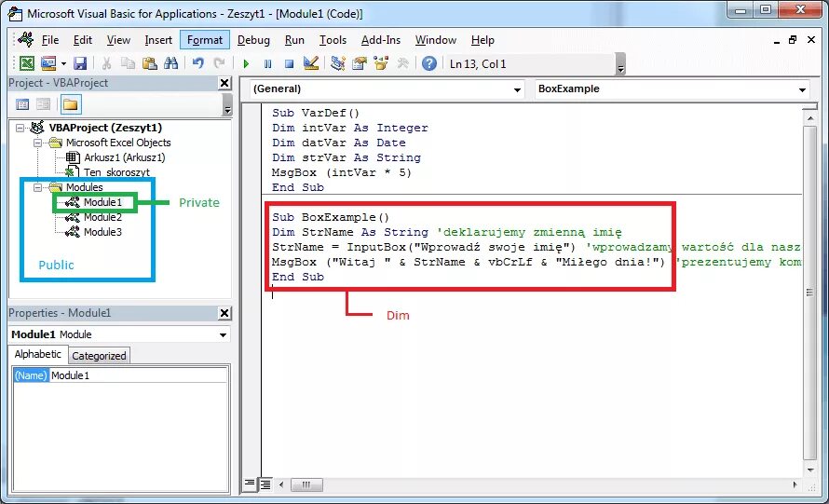Select Module3 in the project tree

(x=102, y=232)
